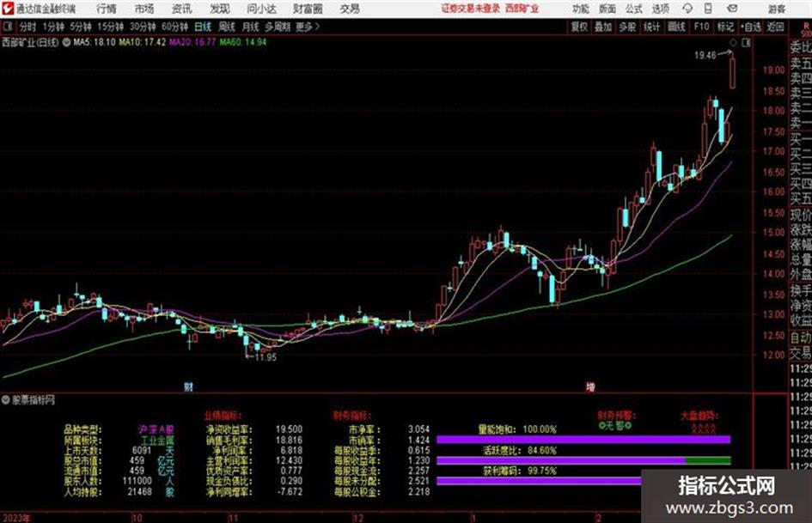
Task: Click the MA10: 17.42 indicator value
Action: [x=143, y=42]
